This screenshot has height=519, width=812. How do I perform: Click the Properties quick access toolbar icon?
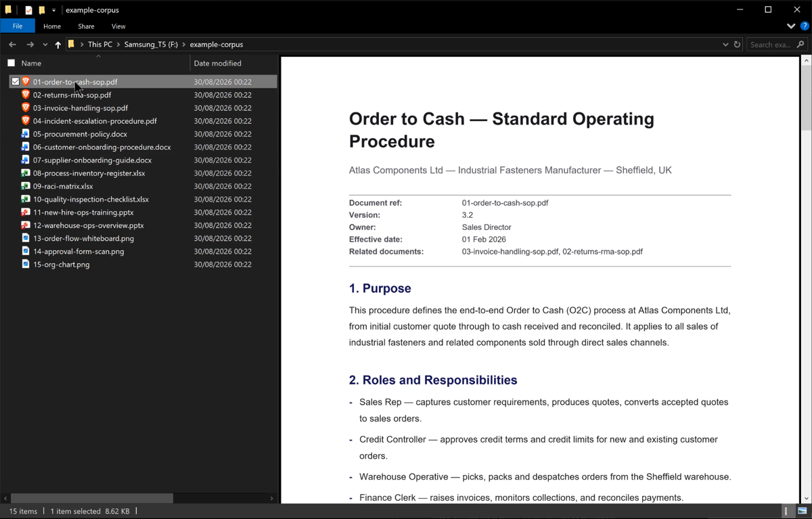click(28, 10)
